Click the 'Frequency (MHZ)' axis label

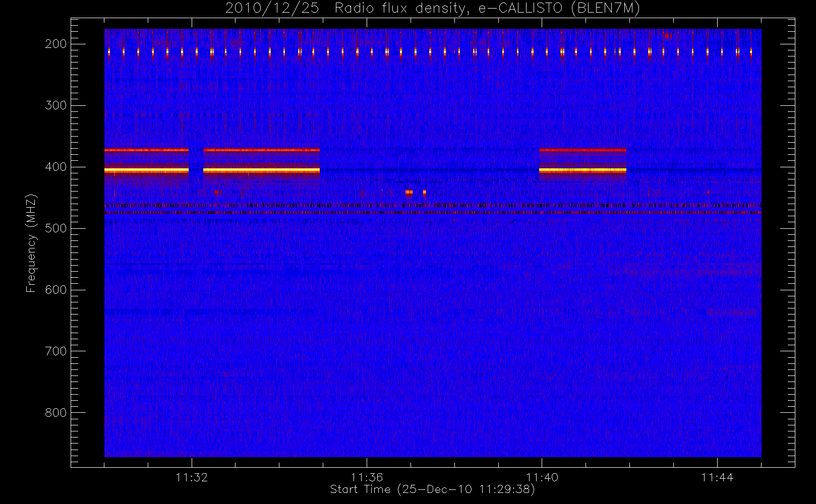click(31, 243)
